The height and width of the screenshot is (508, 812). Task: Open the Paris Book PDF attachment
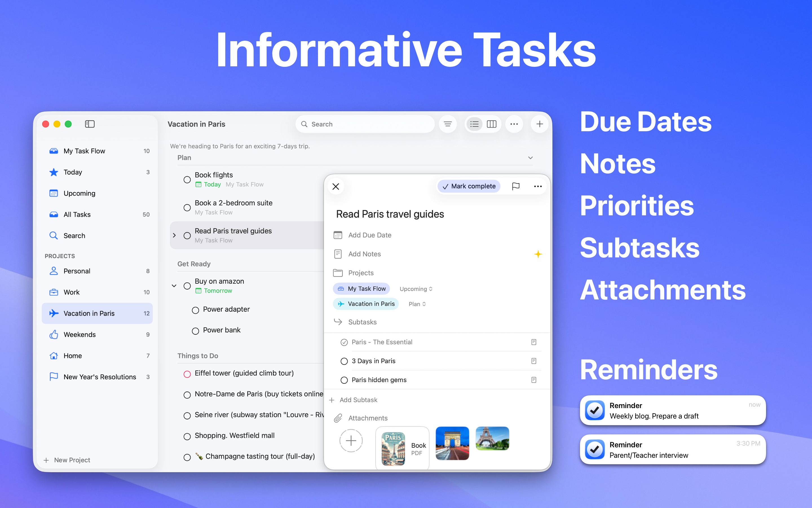pos(402,448)
